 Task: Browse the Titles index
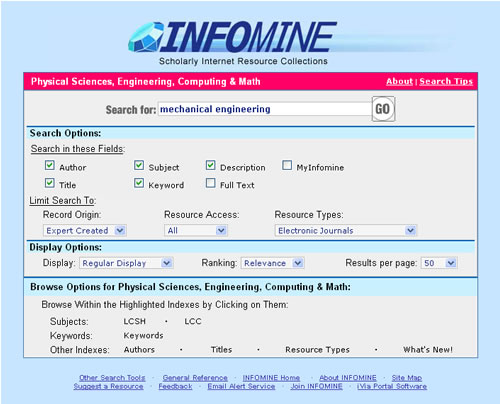[x=221, y=350]
